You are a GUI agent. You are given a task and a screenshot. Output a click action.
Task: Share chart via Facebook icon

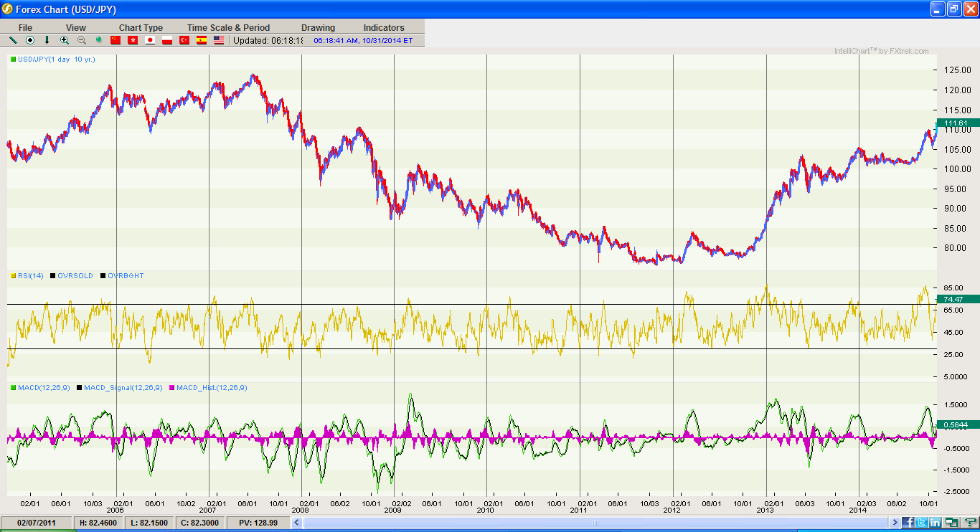coord(908,523)
